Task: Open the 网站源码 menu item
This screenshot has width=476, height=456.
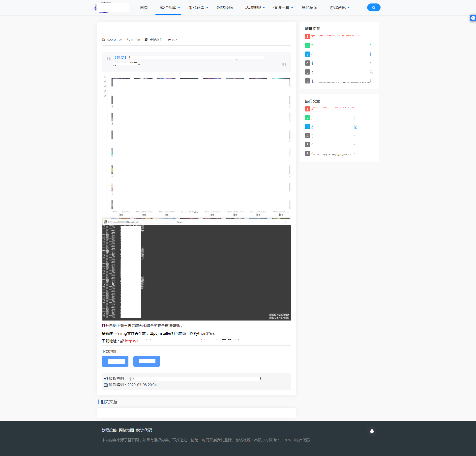Action: click(225, 8)
